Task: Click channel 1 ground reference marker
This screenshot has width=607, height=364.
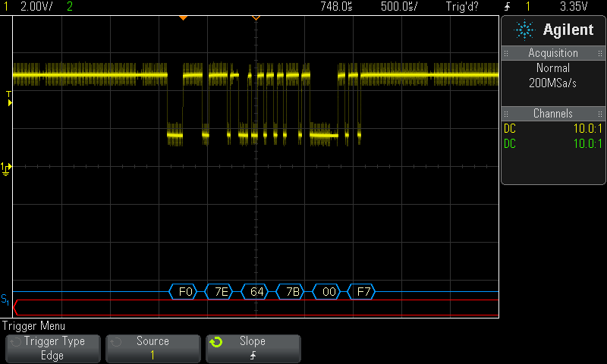Action: pyautogui.click(x=6, y=167)
